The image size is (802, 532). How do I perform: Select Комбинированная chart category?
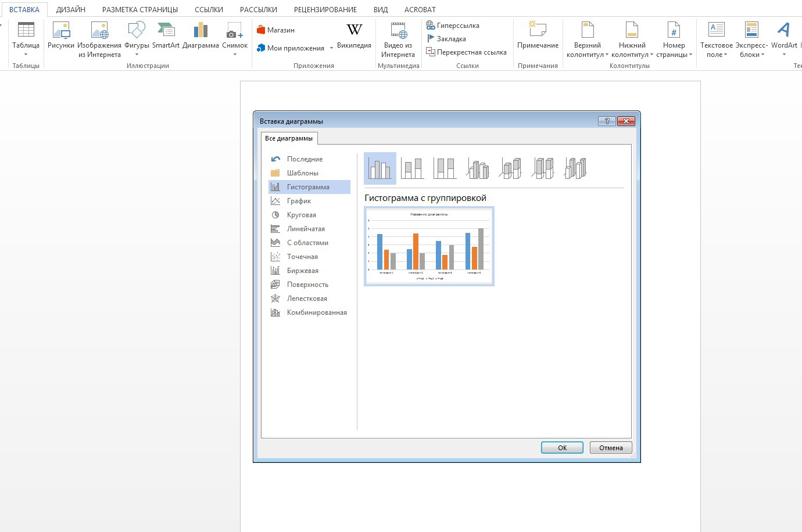(x=316, y=312)
